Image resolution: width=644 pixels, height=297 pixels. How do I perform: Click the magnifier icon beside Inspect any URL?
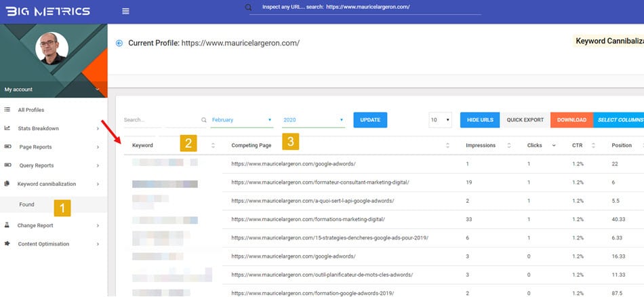(248, 7)
